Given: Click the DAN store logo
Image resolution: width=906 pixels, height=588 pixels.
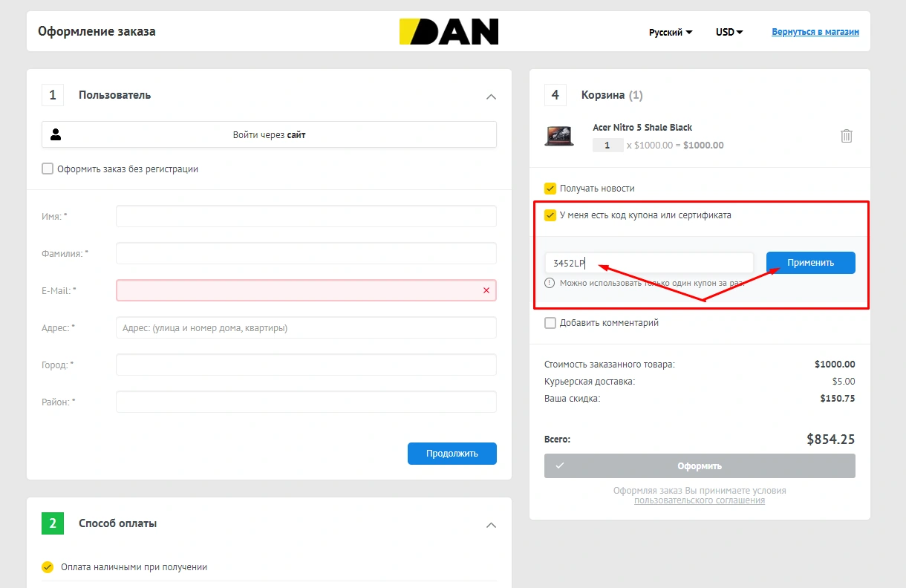Looking at the screenshot, I should click(x=449, y=31).
